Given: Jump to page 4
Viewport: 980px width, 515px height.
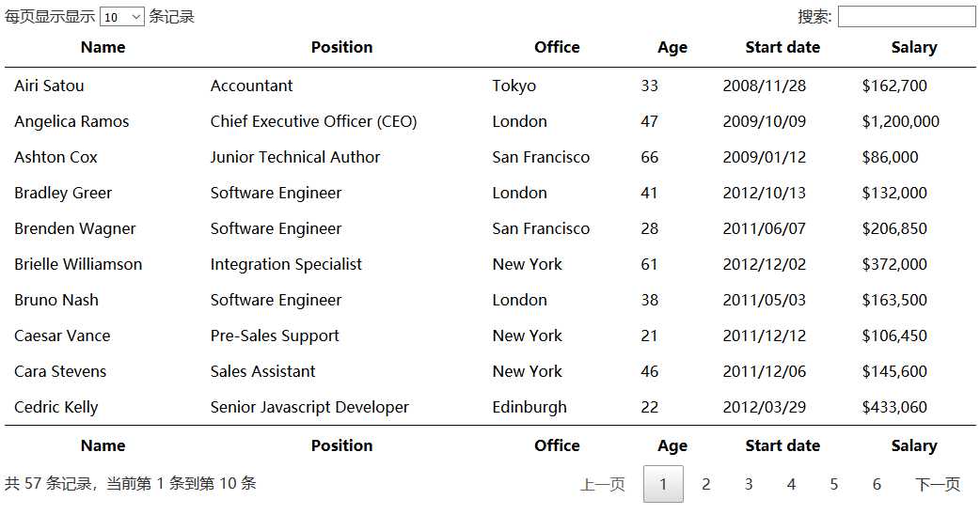Looking at the screenshot, I should pyautogui.click(x=791, y=484).
